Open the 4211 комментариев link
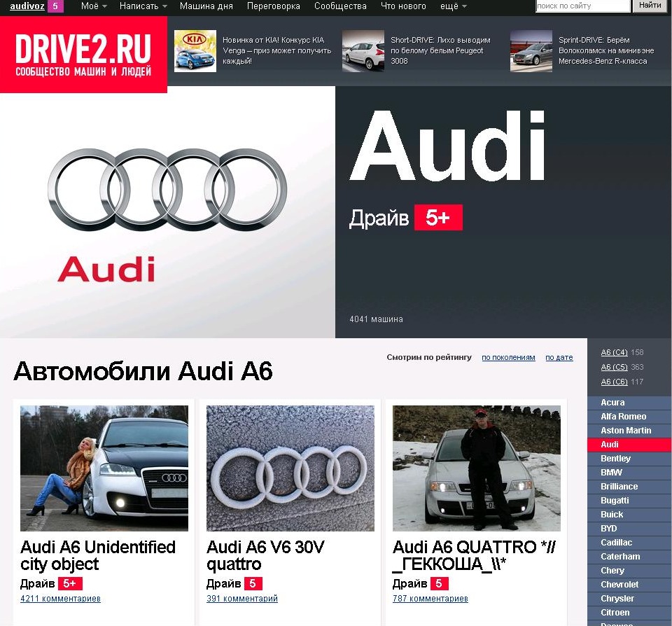The image size is (672, 626). coord(60,599)
